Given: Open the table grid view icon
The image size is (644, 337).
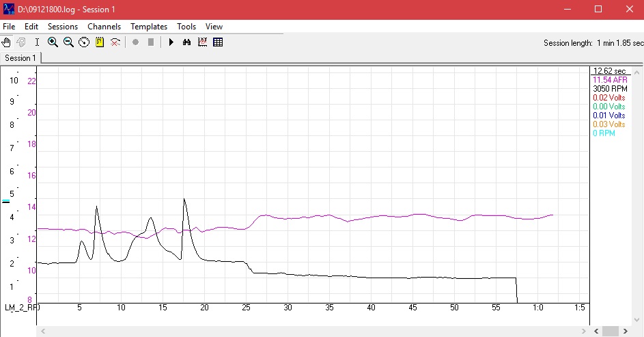Looking at the screenshot, I should click(x=218, y=42).
